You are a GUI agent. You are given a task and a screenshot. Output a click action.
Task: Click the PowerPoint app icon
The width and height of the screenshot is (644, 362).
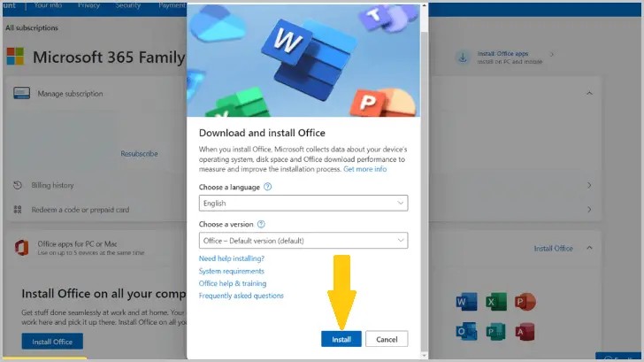tap(525, 302)
